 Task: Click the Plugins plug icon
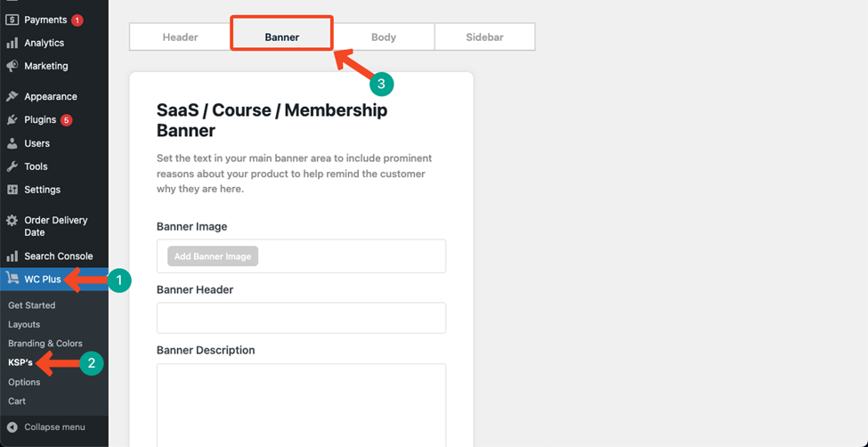[12, 119]
